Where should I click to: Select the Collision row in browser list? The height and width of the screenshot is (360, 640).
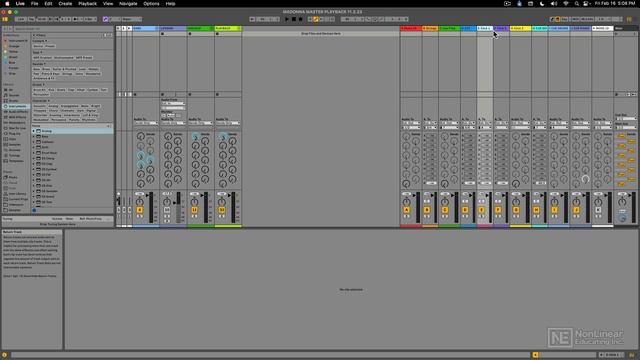tap(72, 142)
